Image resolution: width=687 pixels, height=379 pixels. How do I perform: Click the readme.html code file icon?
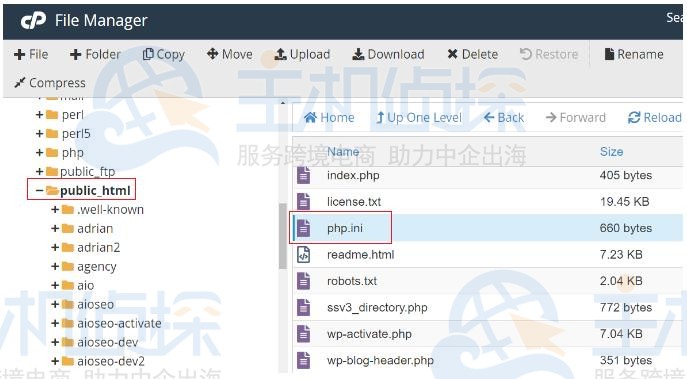pyautogui.click(x=303, y=254)
